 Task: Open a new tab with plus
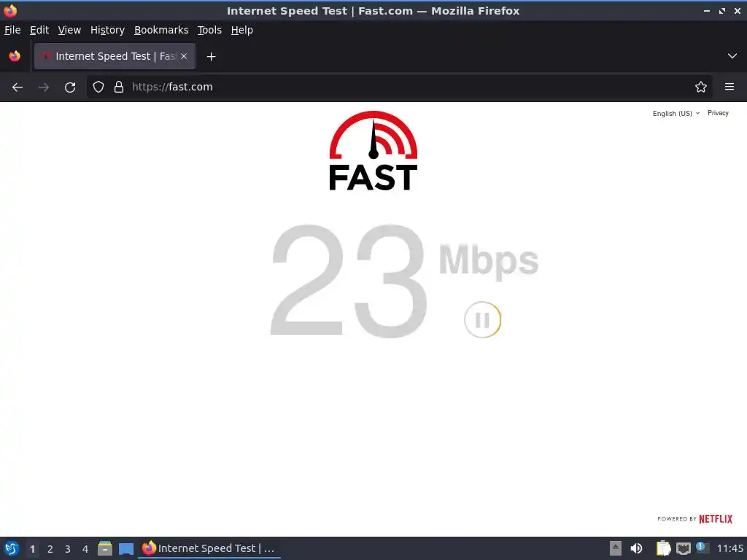[211, 57]
